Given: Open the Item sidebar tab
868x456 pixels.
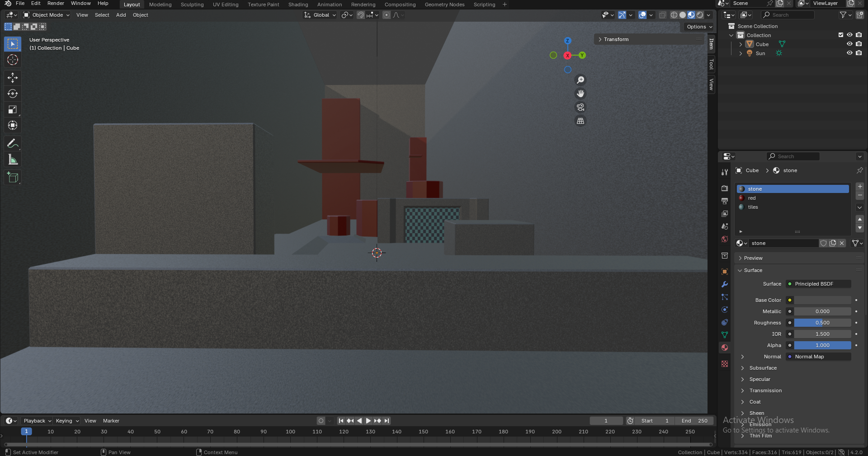Looking at the screenshot, I should pos(711,44).
